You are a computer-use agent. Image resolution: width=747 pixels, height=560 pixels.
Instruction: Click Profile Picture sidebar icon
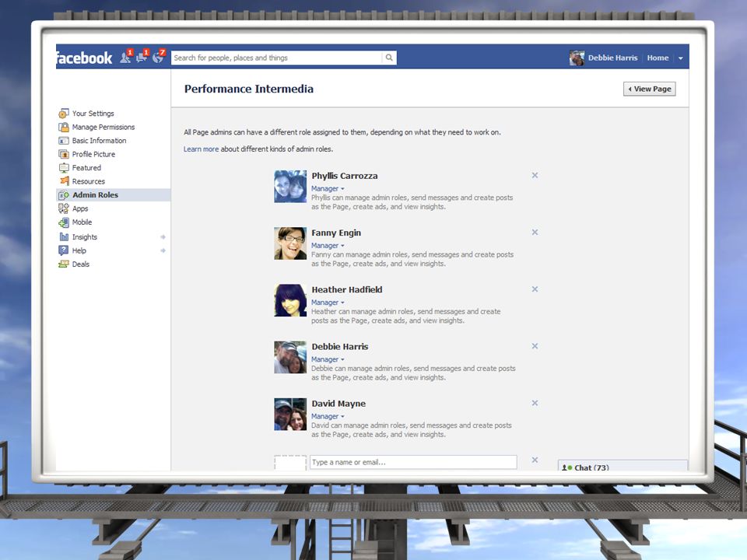63,154
